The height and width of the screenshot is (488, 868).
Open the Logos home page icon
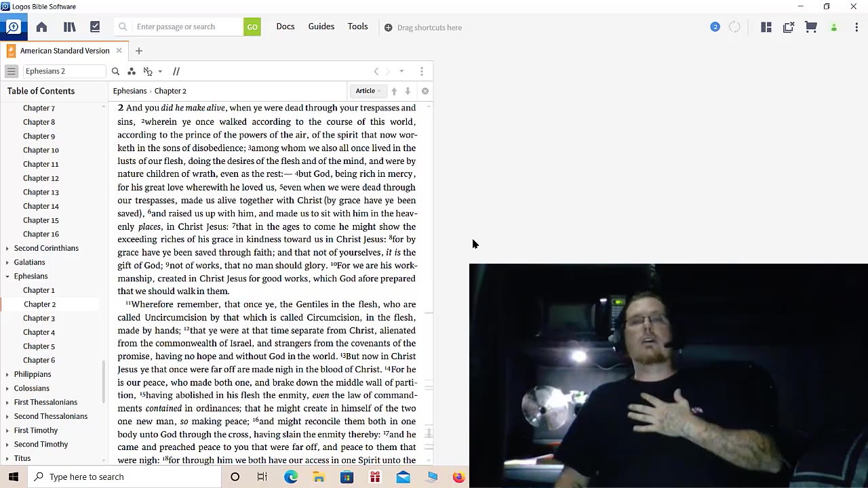pyautogui.click(x=41, y=27)
